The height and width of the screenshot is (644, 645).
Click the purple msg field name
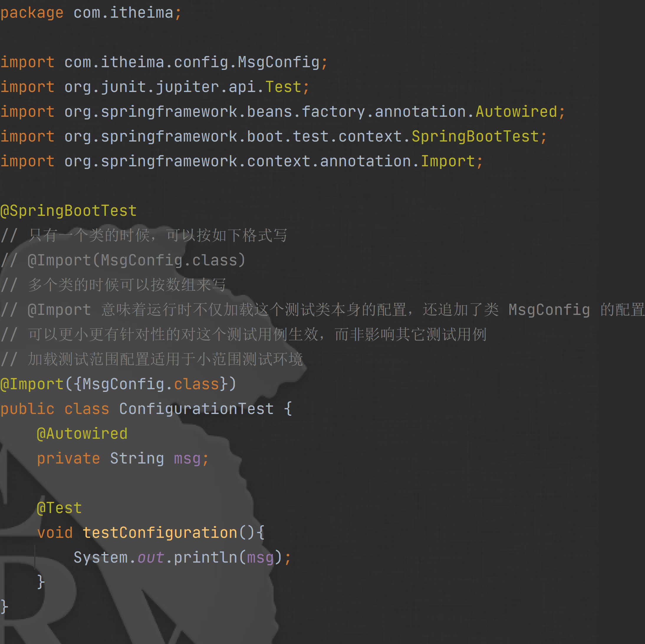click(187, 459)
